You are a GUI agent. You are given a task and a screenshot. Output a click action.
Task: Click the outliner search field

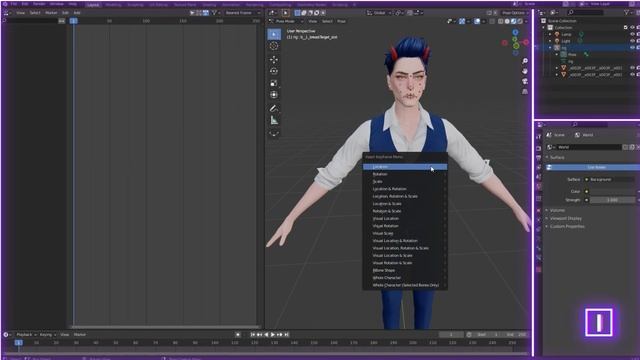pyautogui.click(x=584, y=13)
